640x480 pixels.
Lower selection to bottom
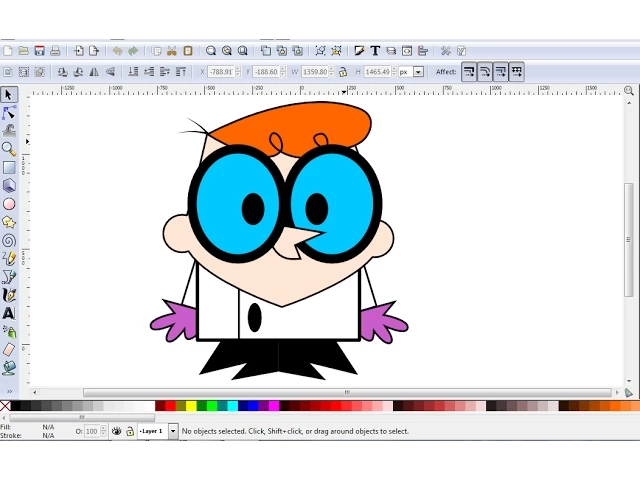133,72
